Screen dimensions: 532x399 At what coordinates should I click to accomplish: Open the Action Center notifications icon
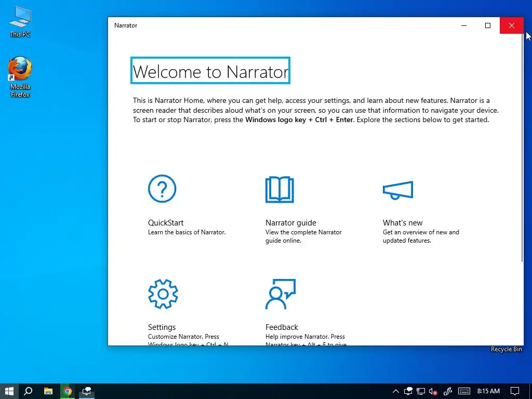(515, 391)
